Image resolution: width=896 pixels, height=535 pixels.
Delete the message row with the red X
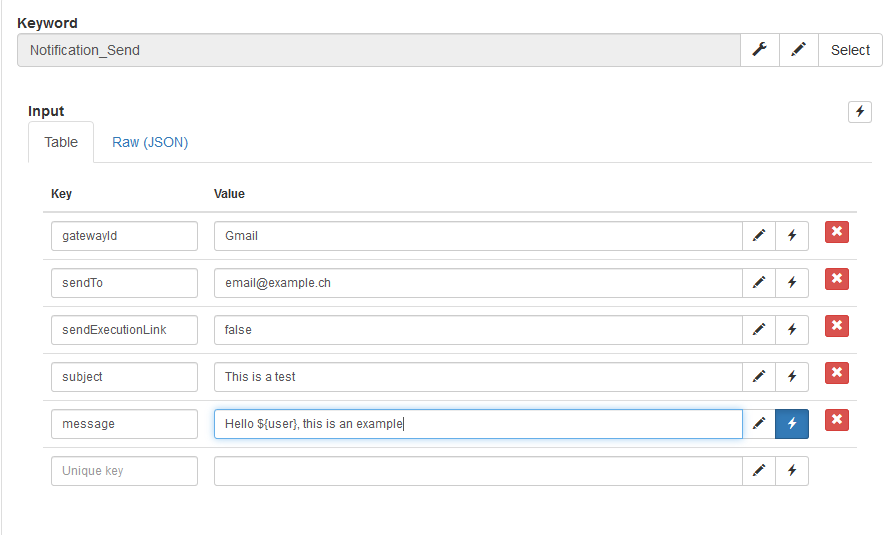[x=837, y=420]
